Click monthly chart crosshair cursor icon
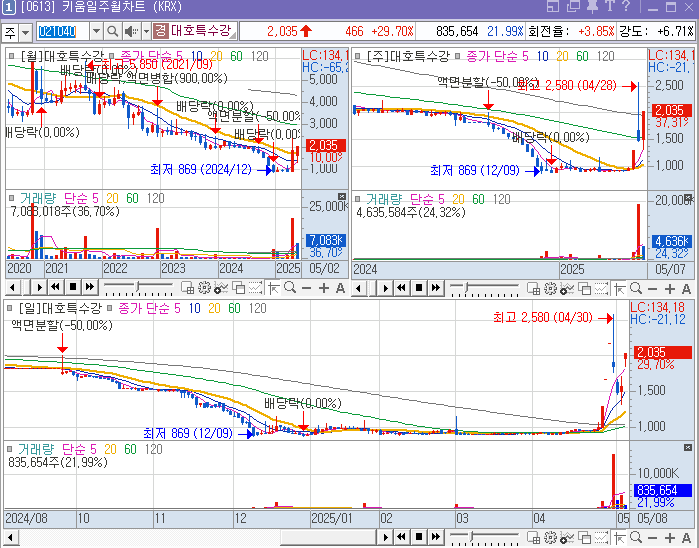 click(273, 288)
